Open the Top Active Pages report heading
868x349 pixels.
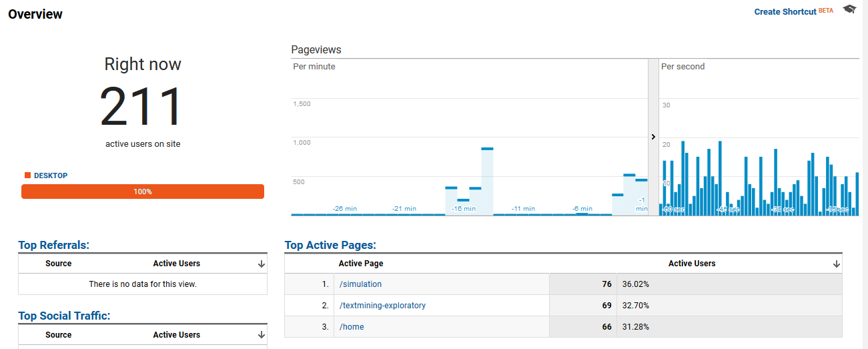point(330,245)
